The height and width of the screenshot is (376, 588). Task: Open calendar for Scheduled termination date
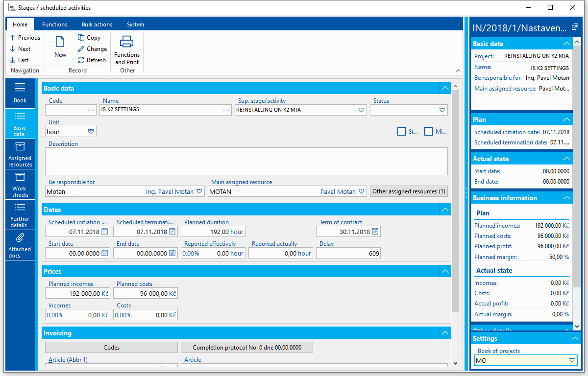pos(172,232)
